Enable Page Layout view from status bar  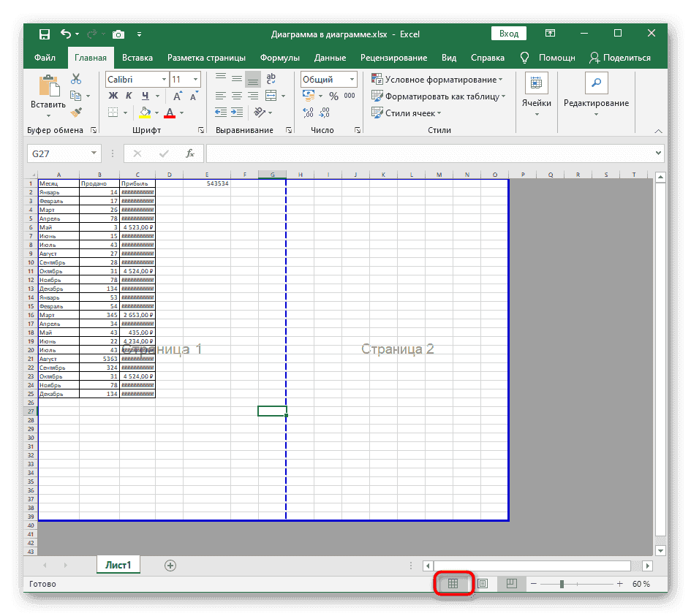483,583
